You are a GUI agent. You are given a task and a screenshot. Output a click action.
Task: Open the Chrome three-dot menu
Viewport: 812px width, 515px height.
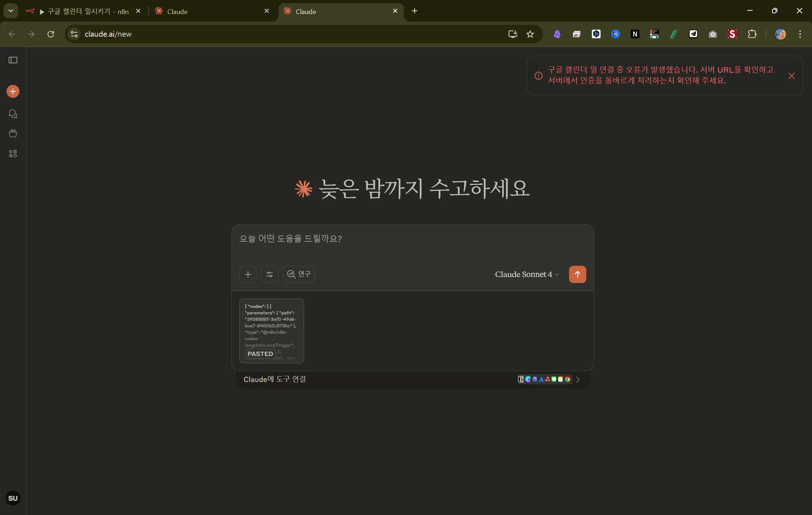[800, 34]
